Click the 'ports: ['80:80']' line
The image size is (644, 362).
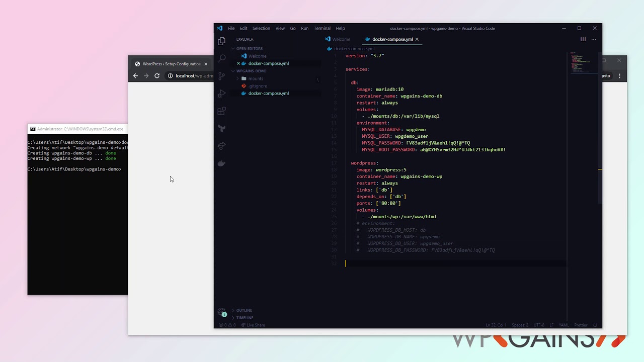[x=378, y=203]
